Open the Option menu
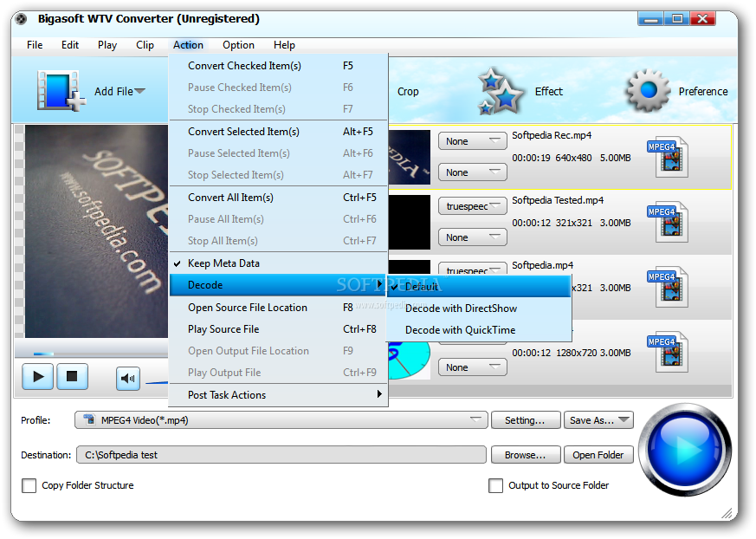The height and width of the screenshot is (539, 756). point(238,45)
